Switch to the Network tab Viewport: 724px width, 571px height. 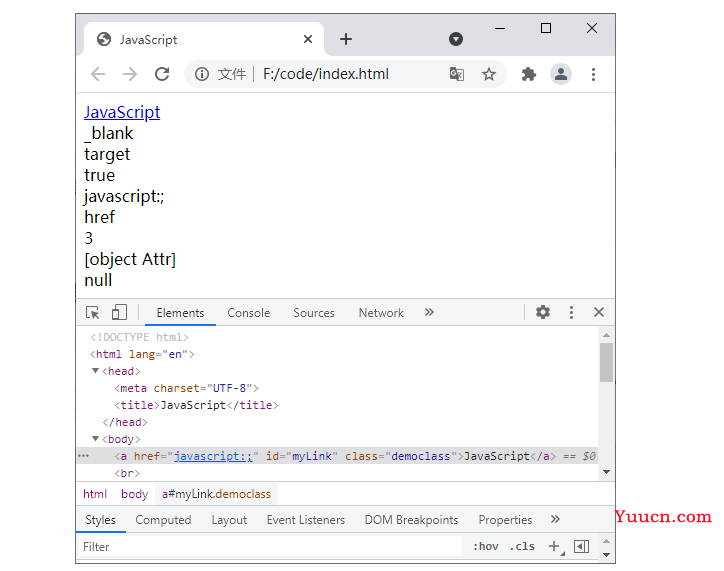(x=381, y=313)
